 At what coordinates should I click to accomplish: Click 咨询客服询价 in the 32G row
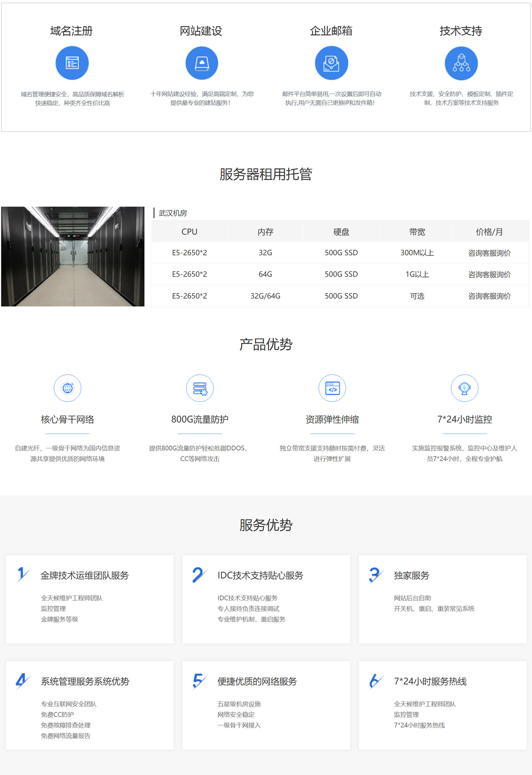[x=489, y=253]
